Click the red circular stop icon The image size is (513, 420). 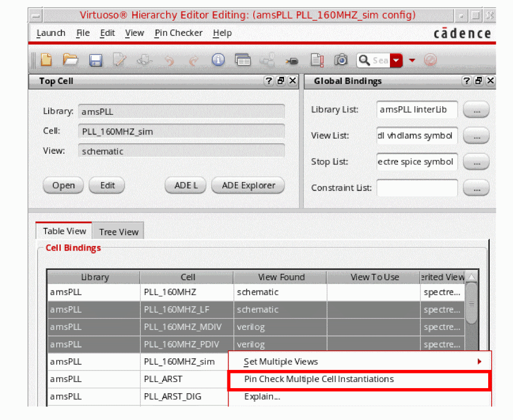click(x=430, y=60)
